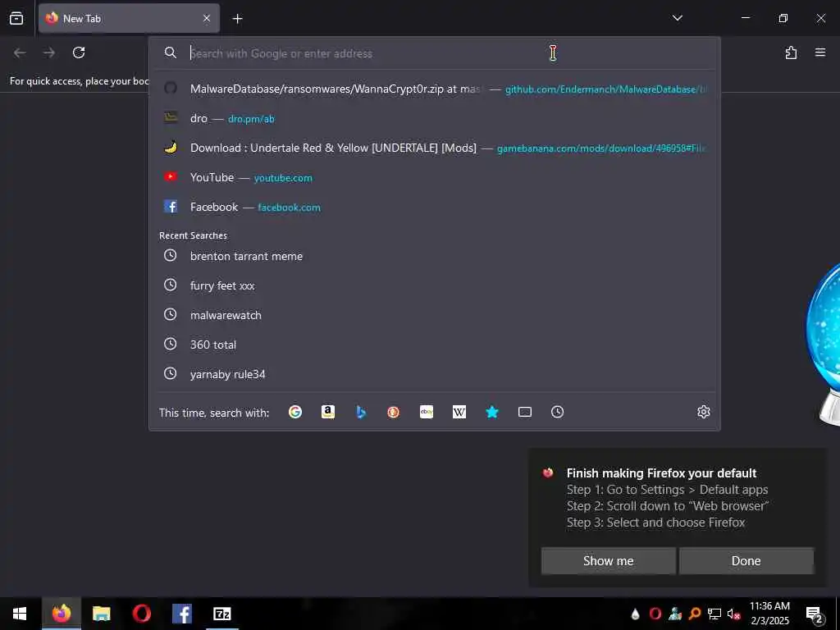Open the Facebook app on taskbar

(x=181, y=614)
